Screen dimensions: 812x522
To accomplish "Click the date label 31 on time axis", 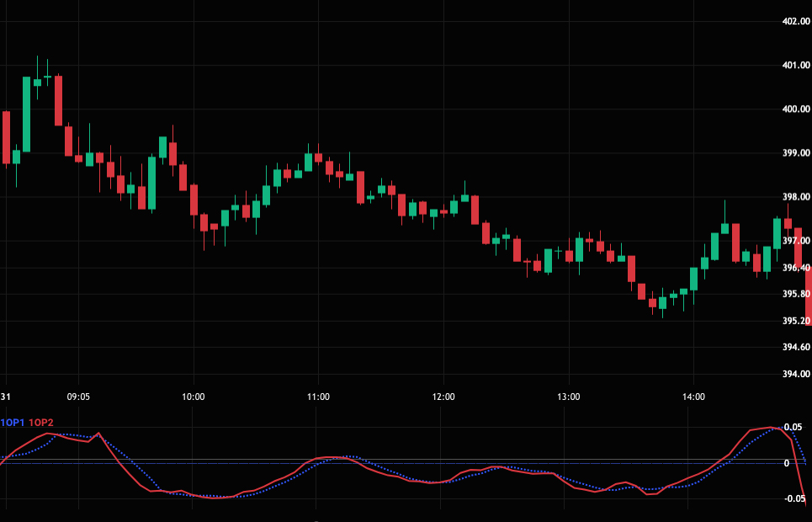I will [x=6, y=397].
